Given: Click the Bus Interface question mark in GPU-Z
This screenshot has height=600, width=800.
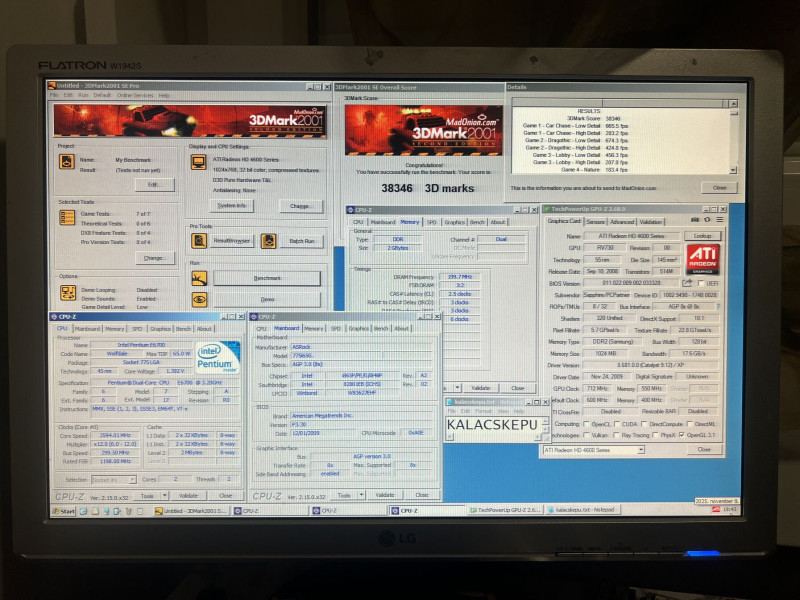Looking at the screenshot, I should click(718, 307).
